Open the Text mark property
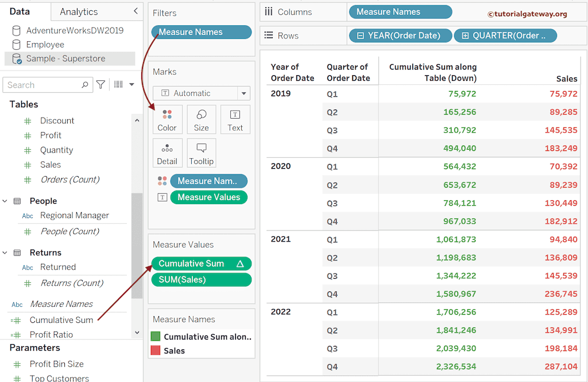Viewport: 588px width, 382px height. (x=235, y=119)
